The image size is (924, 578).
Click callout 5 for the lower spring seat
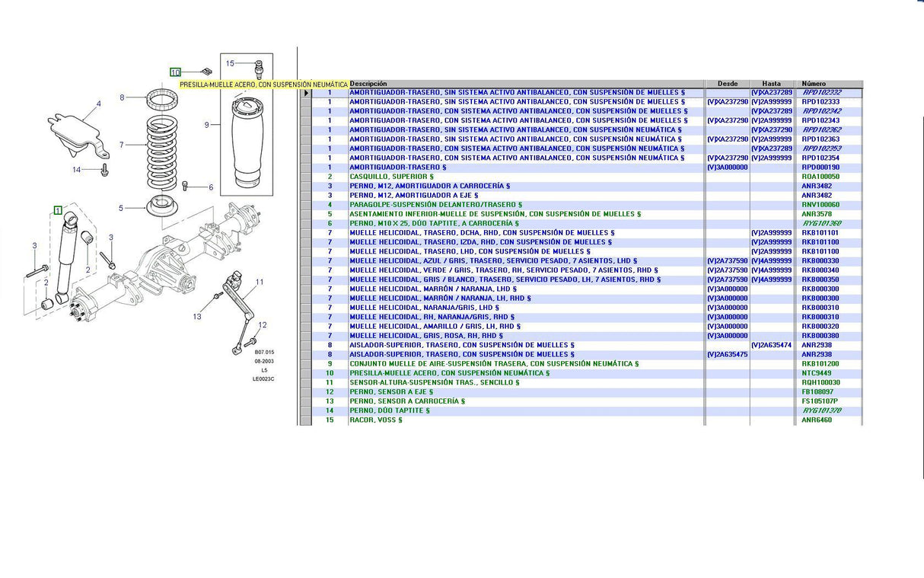tap(120, 208)
